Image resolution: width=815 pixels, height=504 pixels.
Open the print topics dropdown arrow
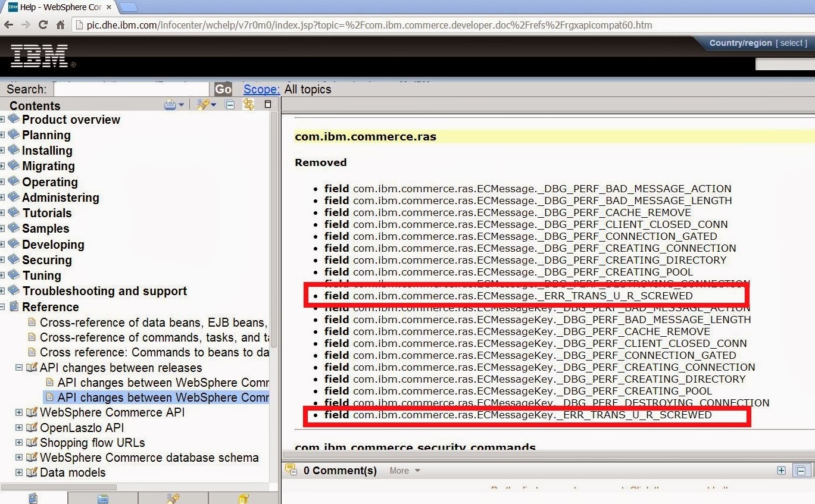click(x=182, y=105)
